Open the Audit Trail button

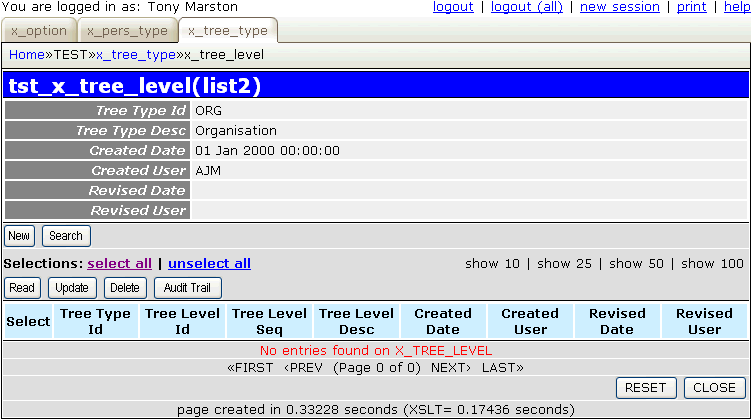pos(187,288)
